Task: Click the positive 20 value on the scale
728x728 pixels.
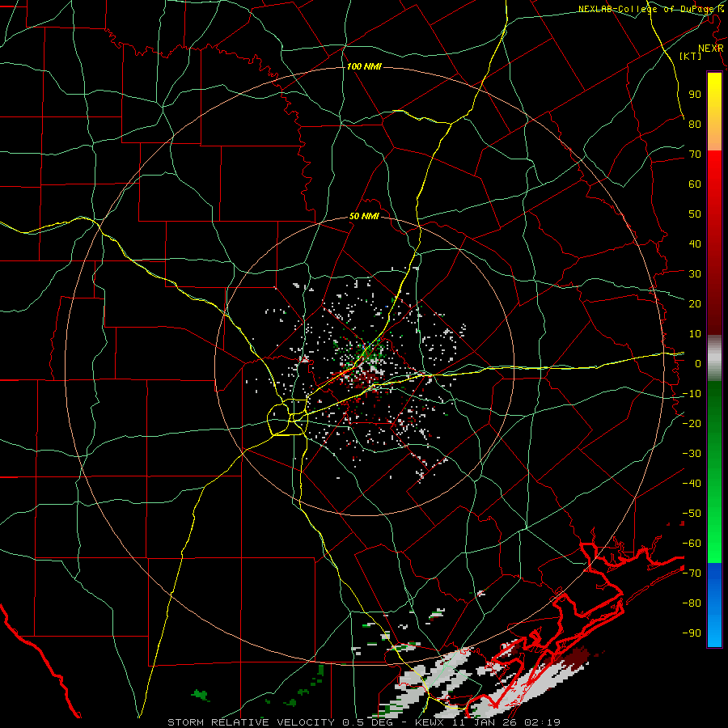Action: [695, 303]
